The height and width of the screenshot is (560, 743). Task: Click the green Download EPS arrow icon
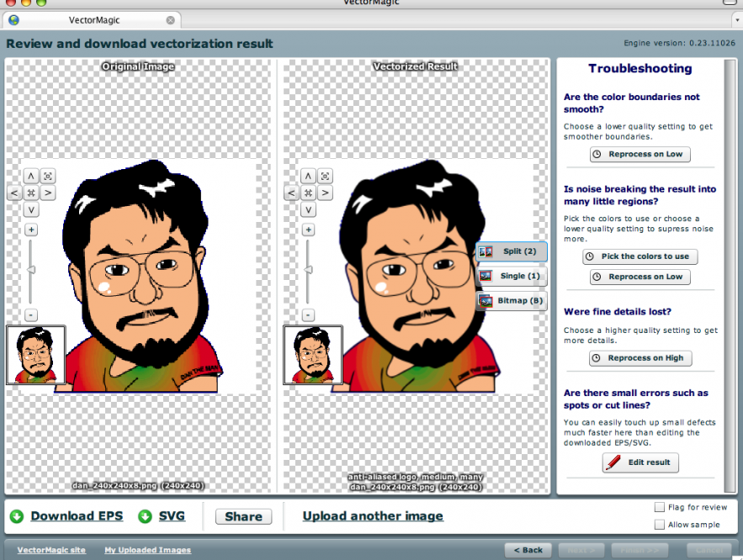(x=17, y=516)
